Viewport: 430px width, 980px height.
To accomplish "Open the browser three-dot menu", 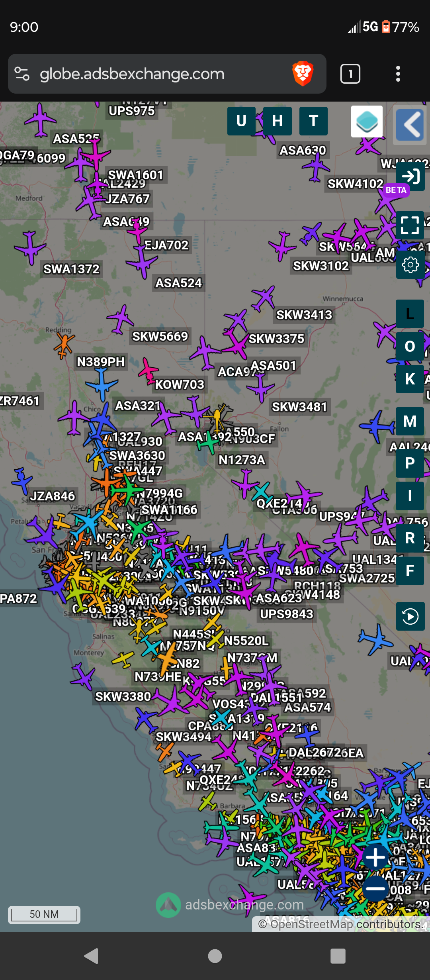I will [398, 74].
